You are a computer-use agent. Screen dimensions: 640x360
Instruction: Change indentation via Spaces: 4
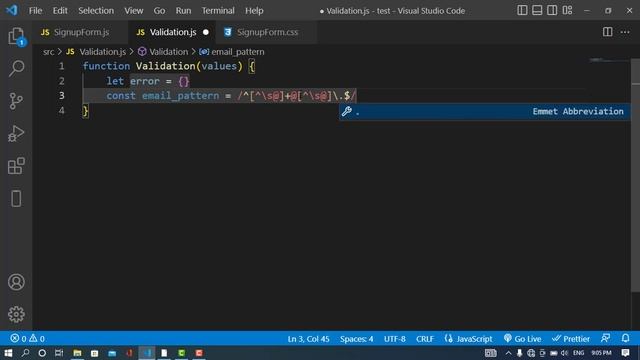coord(356,339)
